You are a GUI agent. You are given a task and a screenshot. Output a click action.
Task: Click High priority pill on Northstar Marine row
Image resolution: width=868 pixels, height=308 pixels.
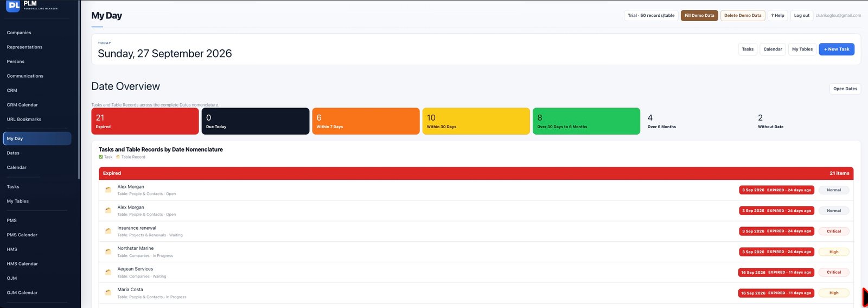[834, 252]
